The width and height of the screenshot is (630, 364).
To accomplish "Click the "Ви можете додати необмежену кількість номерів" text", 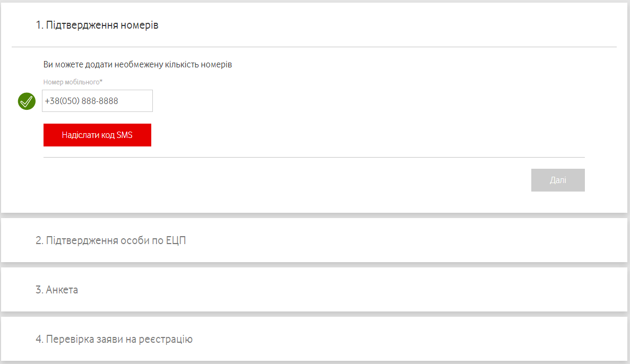I will pos(137,65).
